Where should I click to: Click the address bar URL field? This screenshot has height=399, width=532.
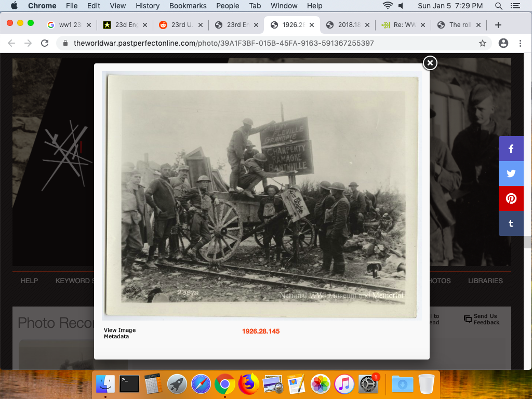pyautogui.click(x=260, y=43)
